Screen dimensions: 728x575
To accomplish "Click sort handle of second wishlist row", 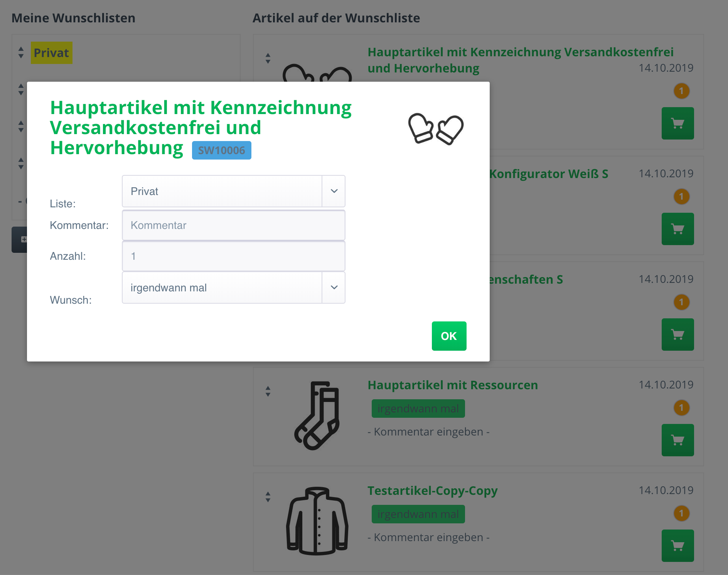I will click(x=21, y=89).
